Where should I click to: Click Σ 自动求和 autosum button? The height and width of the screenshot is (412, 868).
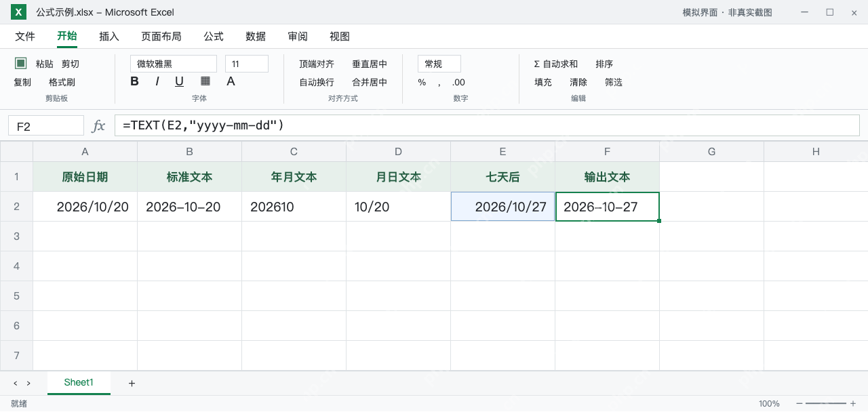556,64
